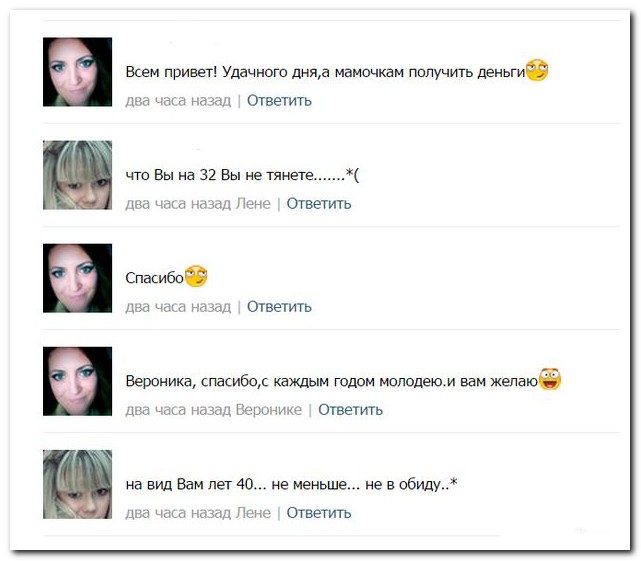
Task: Reply to the "Спасибо" comment via "Ответить"
Action: pyautogui.click(x=279, y=307)
